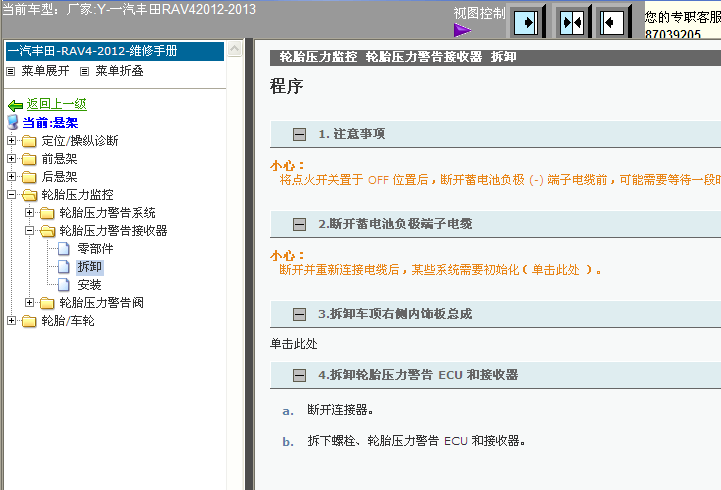Viewport: 721px width, 490px height.
Task: Expand the 轮胎压力警告阀 node
Action: 29,302
